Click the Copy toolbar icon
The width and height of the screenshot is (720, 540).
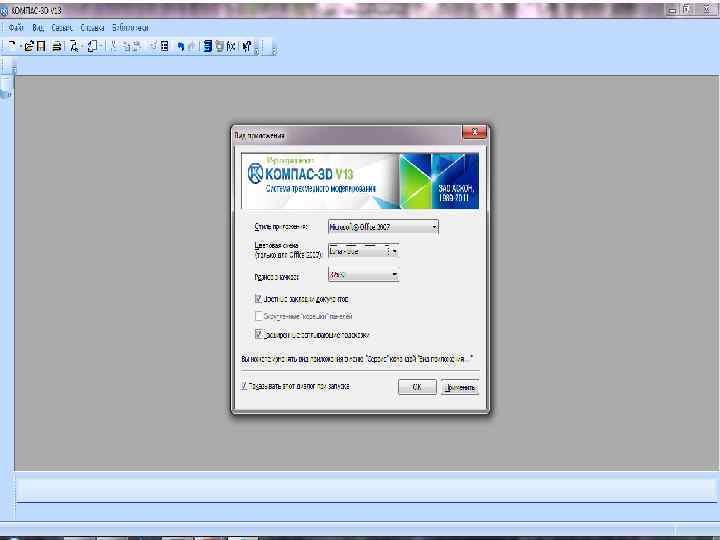coord(127,46)
